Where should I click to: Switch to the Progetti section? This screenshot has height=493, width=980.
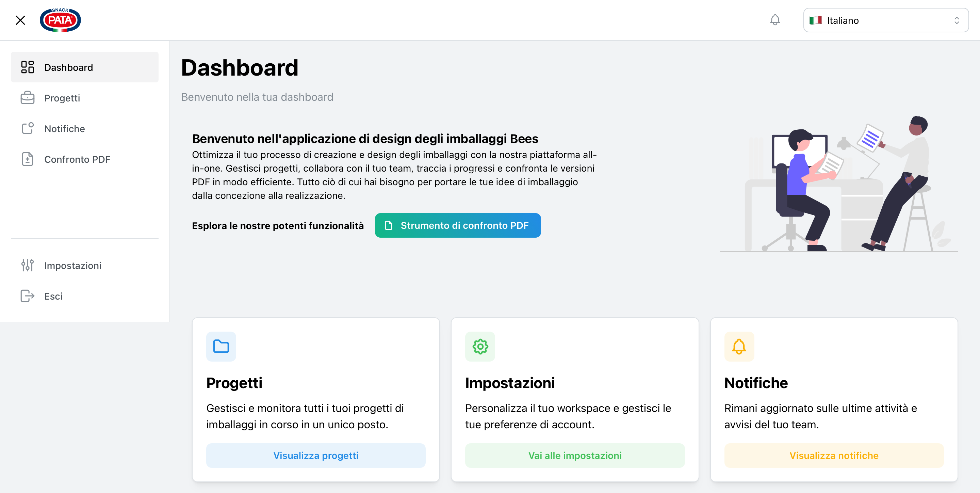[62, 98]
